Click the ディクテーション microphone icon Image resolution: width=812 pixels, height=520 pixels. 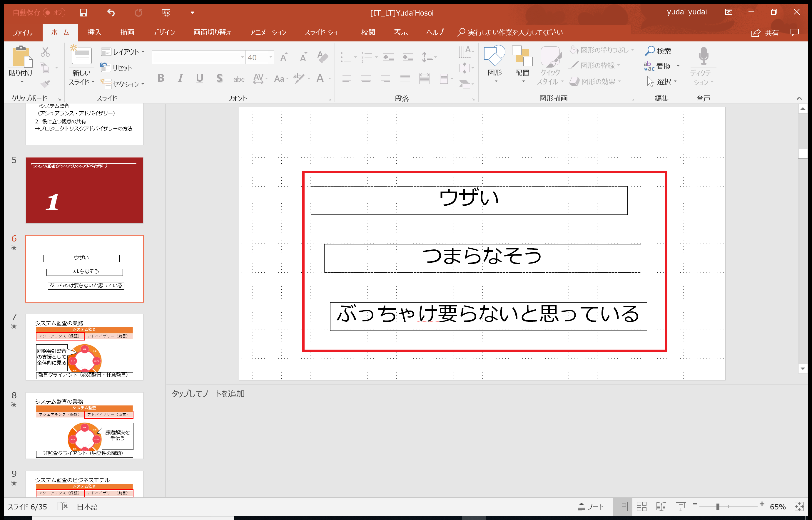[x=704, y=56]
